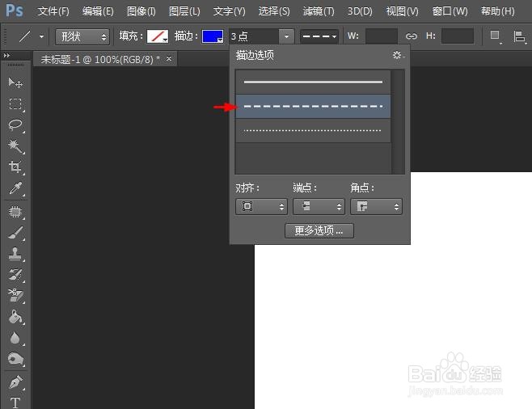Switch to the 未标题-1 document tab
The image size is (532, 409).
point(100,60)
